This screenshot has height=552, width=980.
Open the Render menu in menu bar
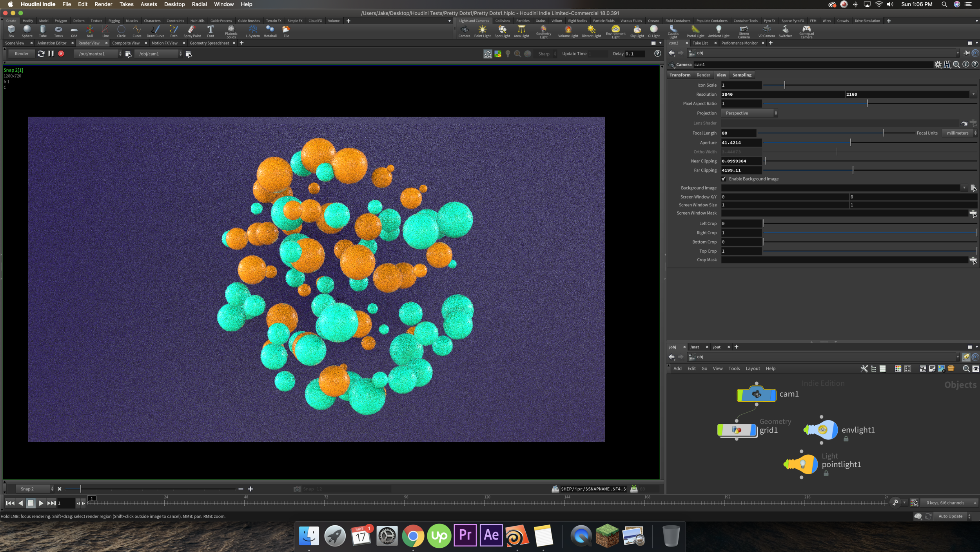pos(103,4)
